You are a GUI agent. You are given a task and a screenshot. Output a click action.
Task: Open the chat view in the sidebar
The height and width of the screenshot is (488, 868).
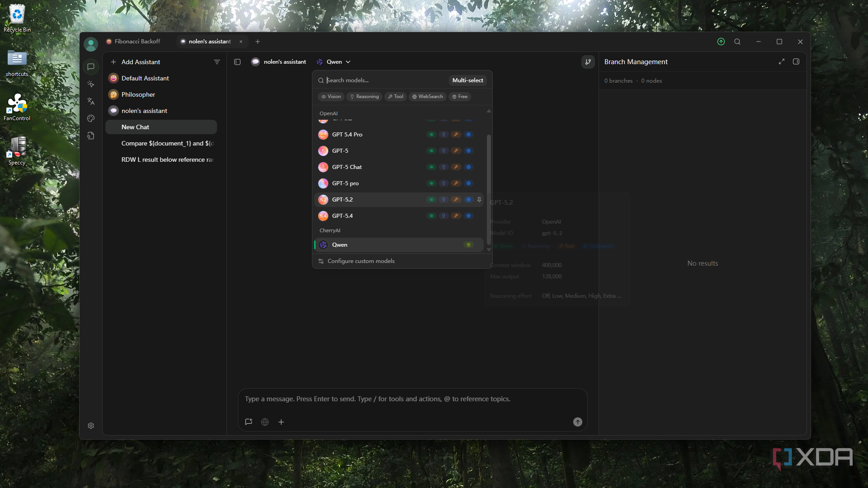tap(91, 67)
